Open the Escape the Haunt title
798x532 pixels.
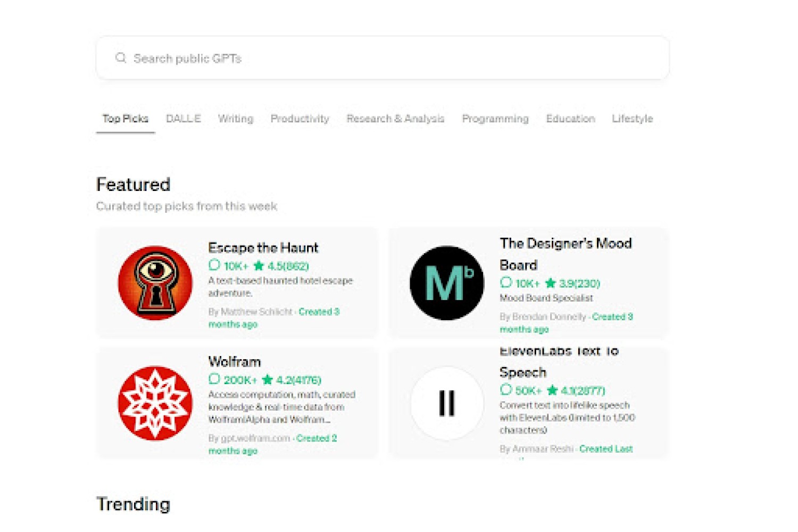click(x=263, y=248)
